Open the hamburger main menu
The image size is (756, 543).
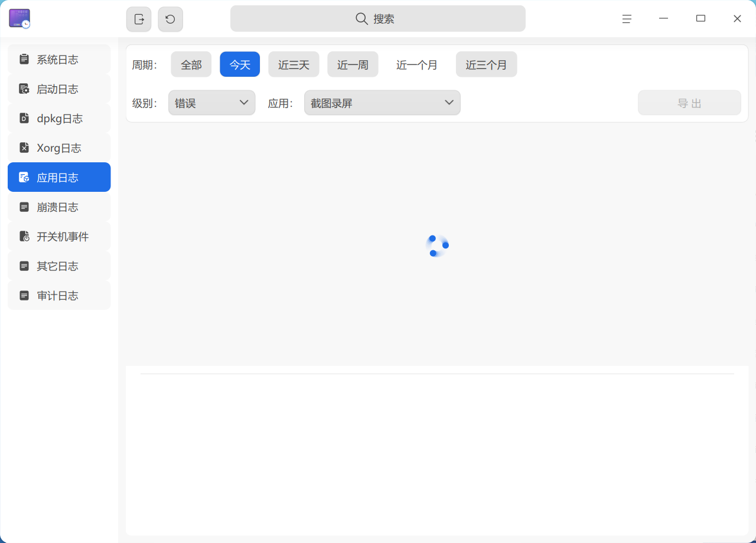point(627,19)
